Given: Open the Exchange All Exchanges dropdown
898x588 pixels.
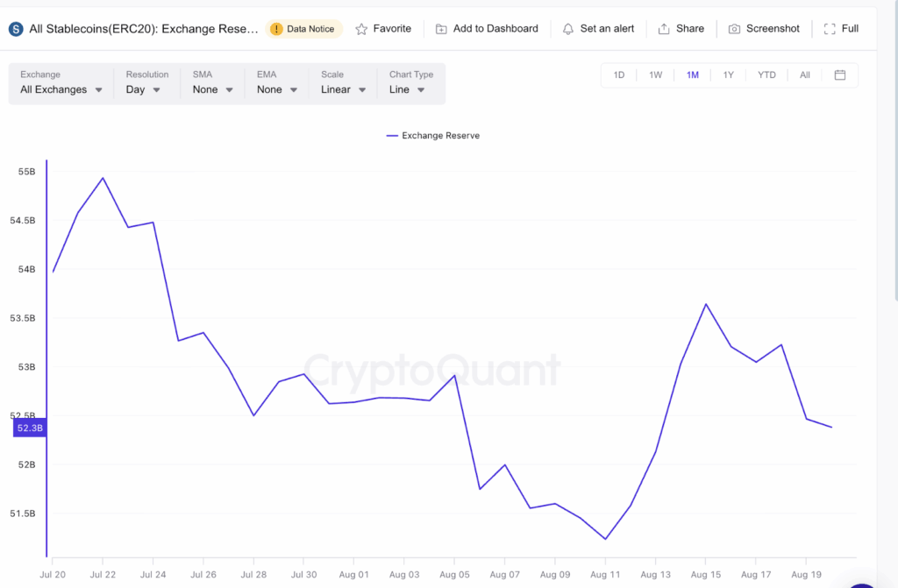Looking at the screenshot, I should click(x=61, y=83).
